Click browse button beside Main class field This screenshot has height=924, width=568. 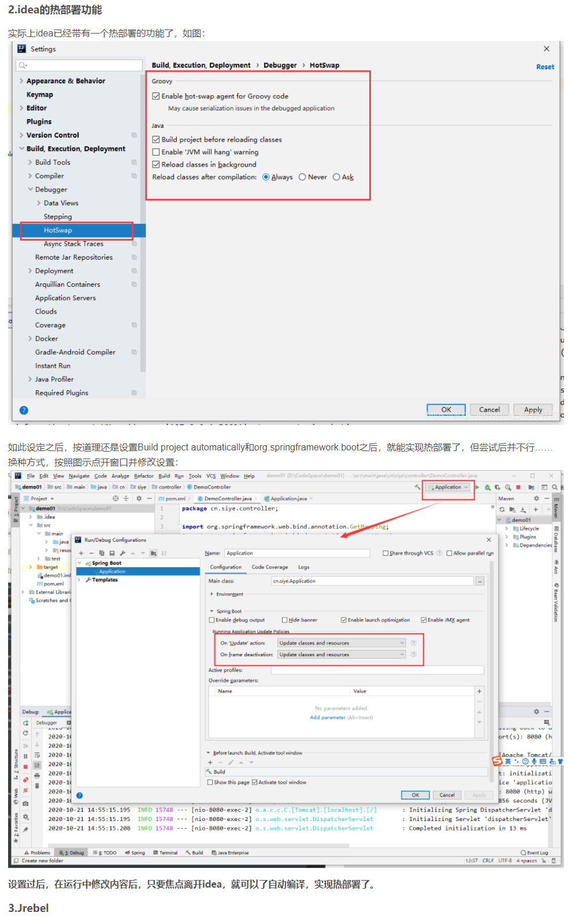click(480, 581)
